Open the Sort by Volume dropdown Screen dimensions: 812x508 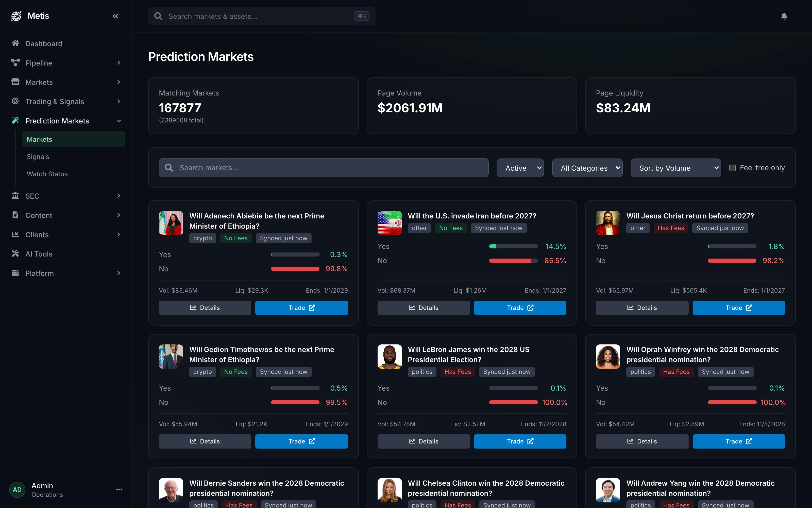[x=676, y=168]
